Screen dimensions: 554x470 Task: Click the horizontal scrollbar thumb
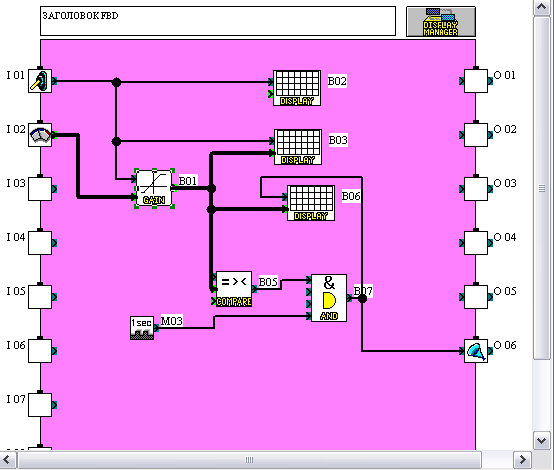point(249,460)
